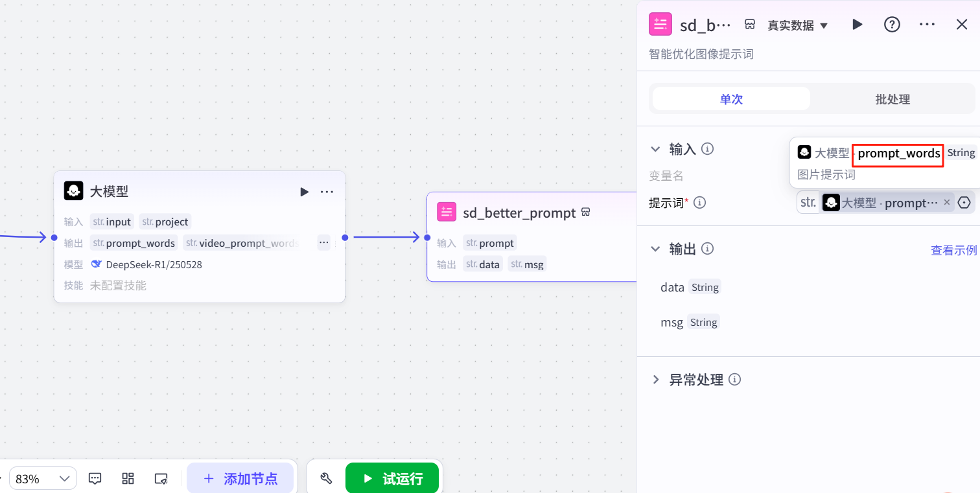Open variable selector hexagon icon for 提示词

(x=964, y=203)
